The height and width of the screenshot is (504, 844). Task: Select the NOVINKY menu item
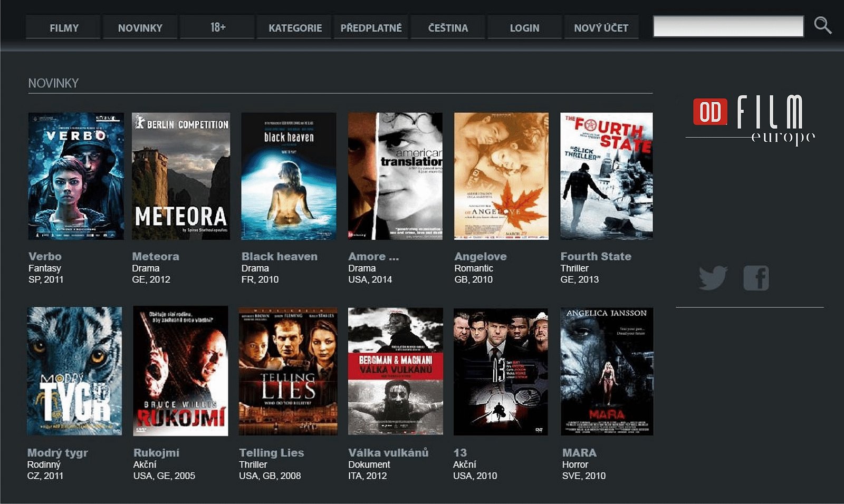click(x=141, y=28)
